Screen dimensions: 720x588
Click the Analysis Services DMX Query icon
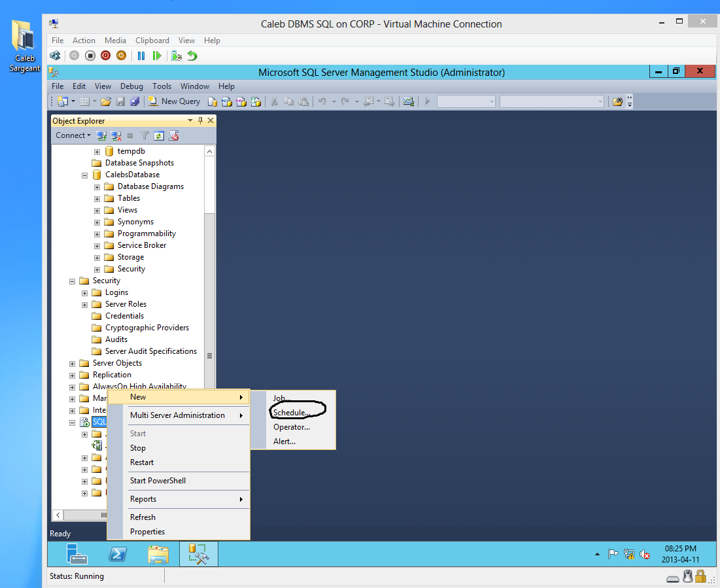[241, 101]
